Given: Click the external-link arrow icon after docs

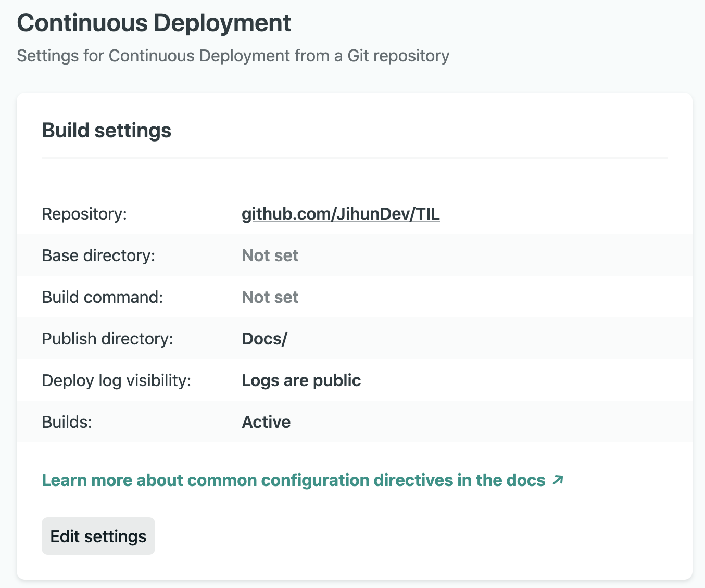Looking at the screenshot, I should click(558, 480).
